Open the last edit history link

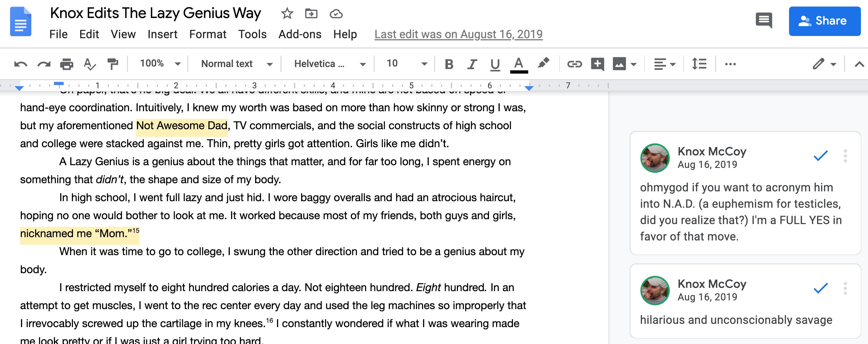458,34
